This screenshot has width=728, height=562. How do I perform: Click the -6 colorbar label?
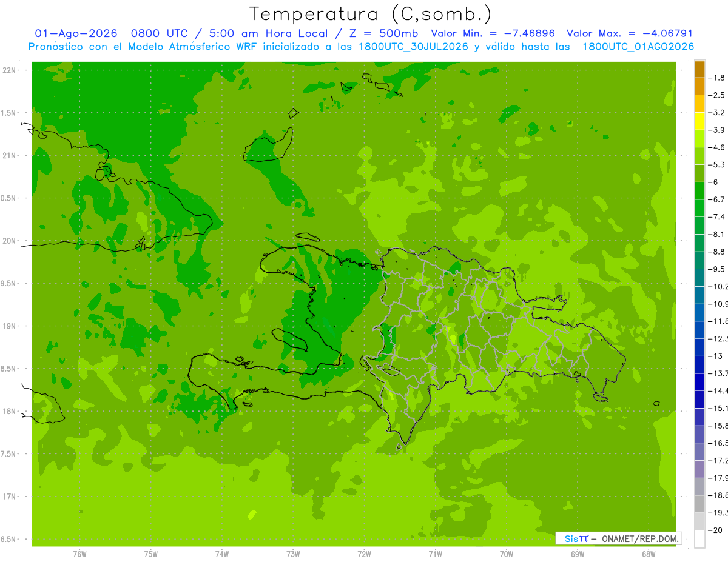click(713, 182)
